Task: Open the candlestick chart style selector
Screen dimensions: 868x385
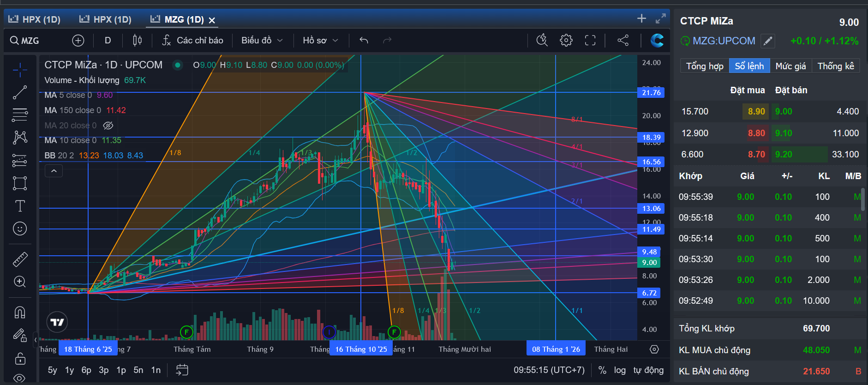Action: [x=137, y=41]
